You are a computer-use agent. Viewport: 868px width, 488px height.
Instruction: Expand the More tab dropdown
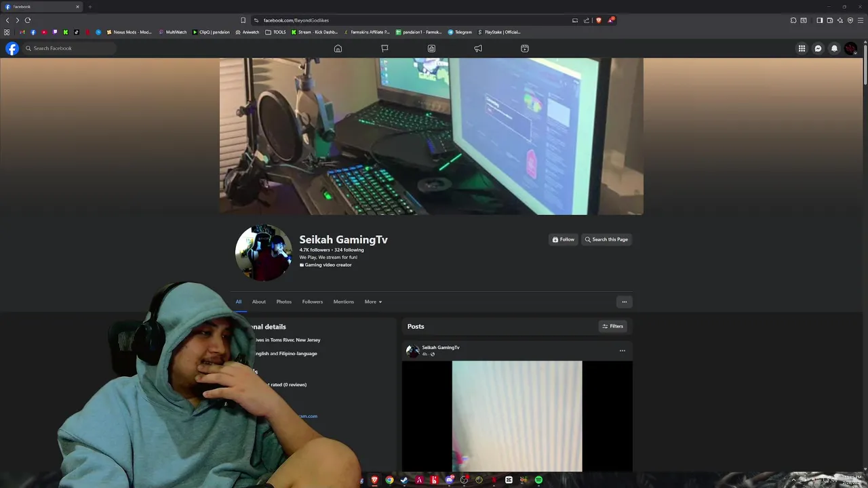point(373,302)
